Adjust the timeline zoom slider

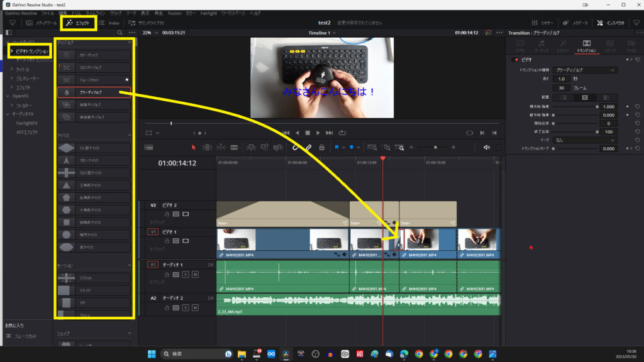click(x=435, y=147)
